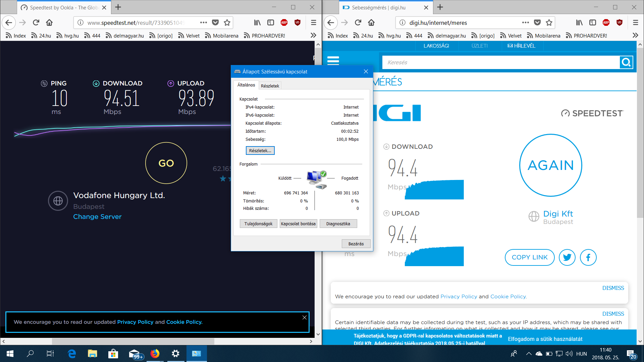Dismiss the privacy policy notice on digi.hu

613,288
